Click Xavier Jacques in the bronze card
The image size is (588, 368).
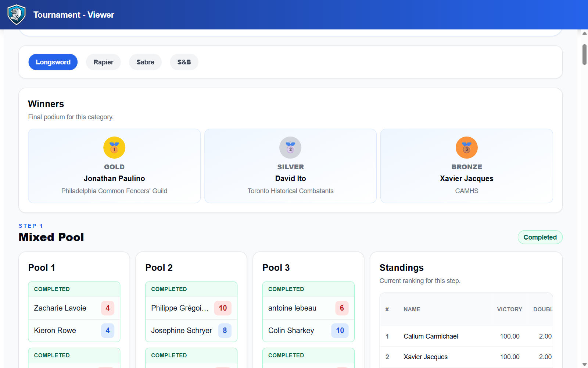point(467,178)
